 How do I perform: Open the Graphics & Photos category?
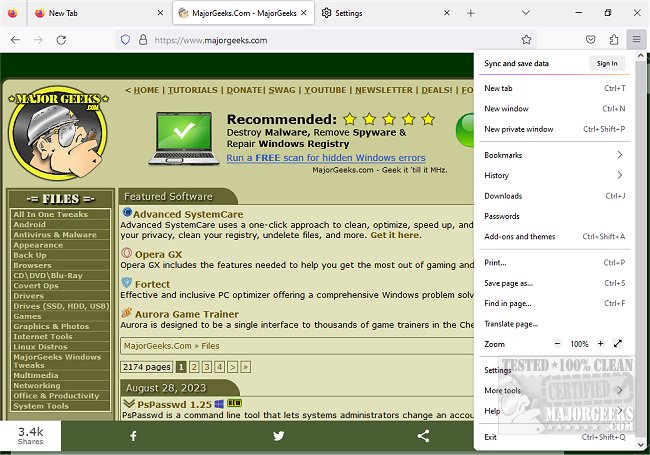(60, 326)
